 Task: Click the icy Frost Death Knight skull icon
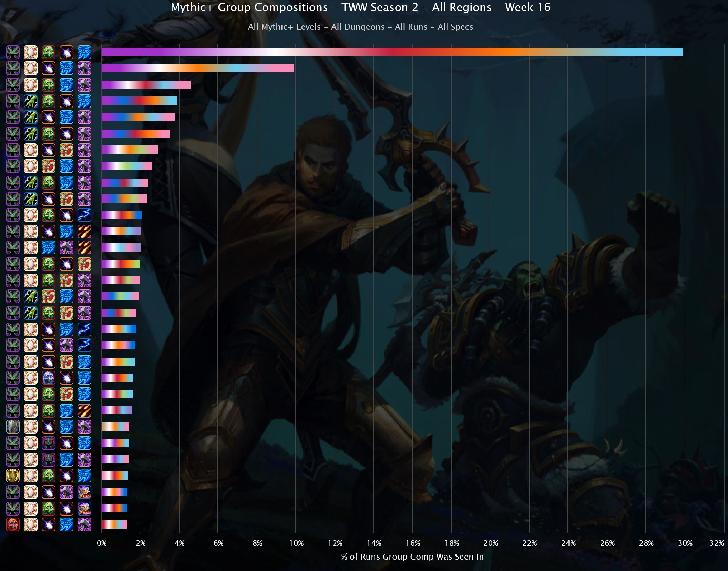[49, 378]
